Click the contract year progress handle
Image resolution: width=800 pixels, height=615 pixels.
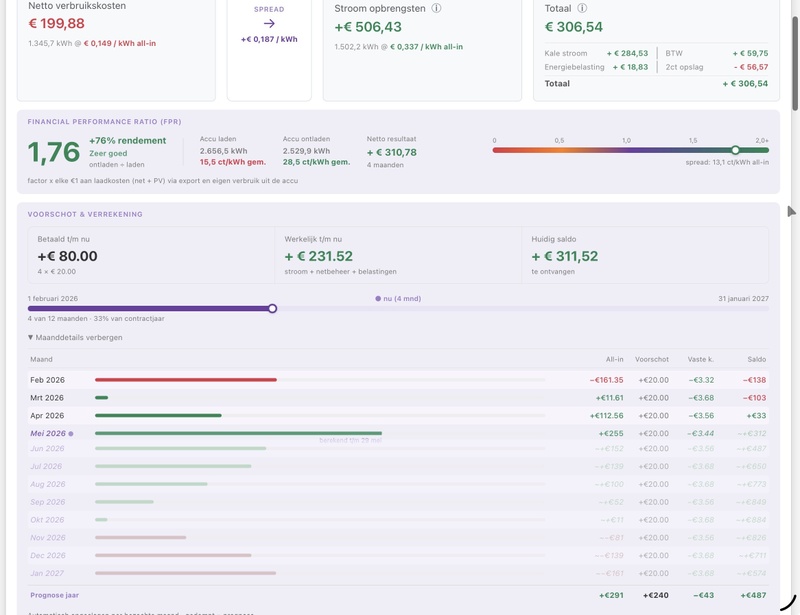pos(272,308)
